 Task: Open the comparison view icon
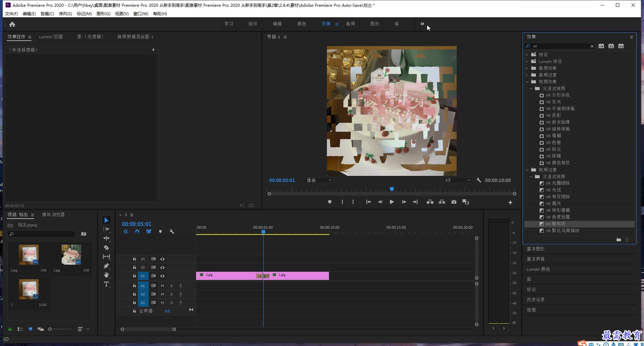466,202
